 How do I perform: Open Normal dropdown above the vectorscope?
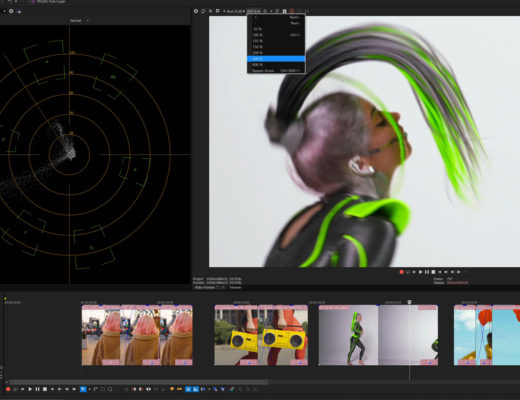coord(79,20)
